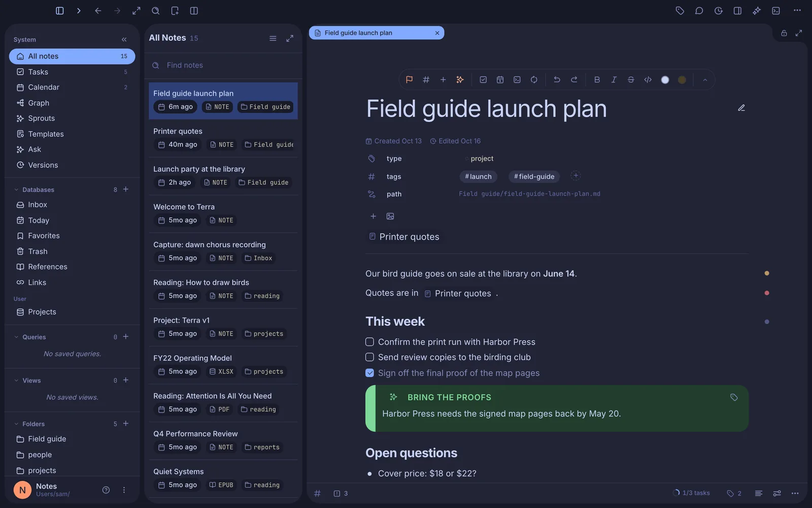812x508 pixels.
Task: Redo the last edit
Action: coord(574,80)
